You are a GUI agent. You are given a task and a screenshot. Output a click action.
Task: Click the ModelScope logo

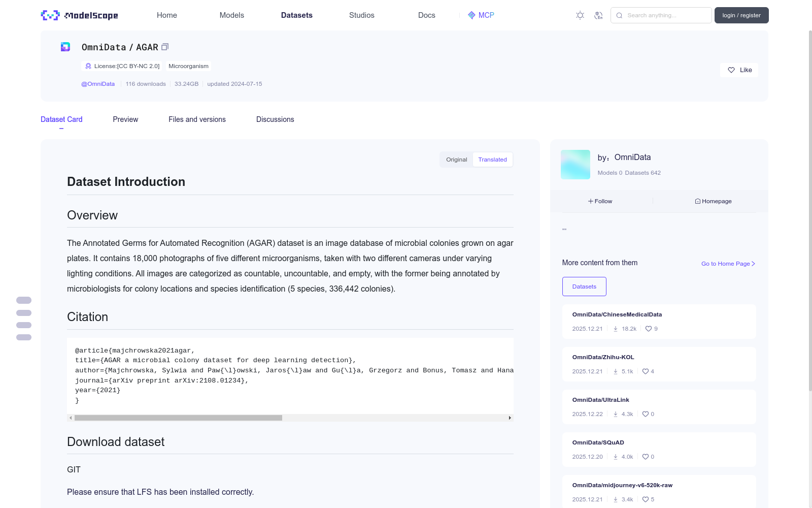click(79, 15)
